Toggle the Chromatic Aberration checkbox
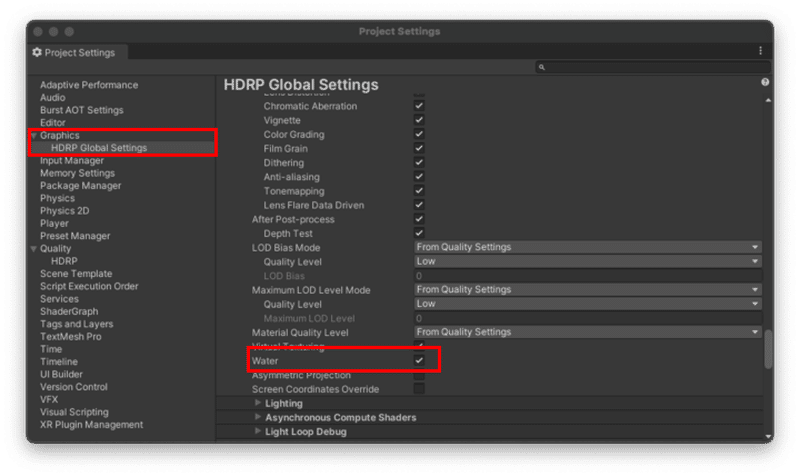This screenshot has width=800, height=476. [419, 106]
